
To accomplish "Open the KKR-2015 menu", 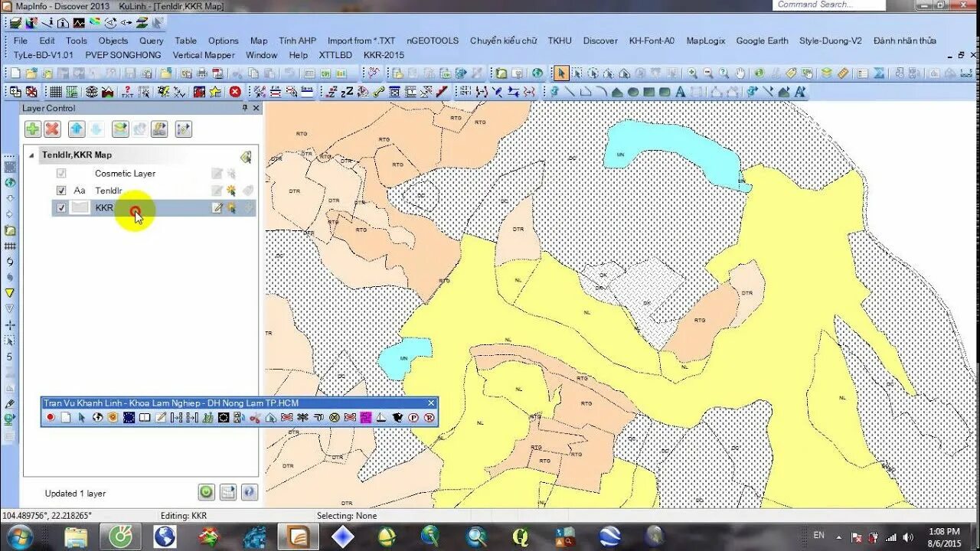I will [384, 55].
